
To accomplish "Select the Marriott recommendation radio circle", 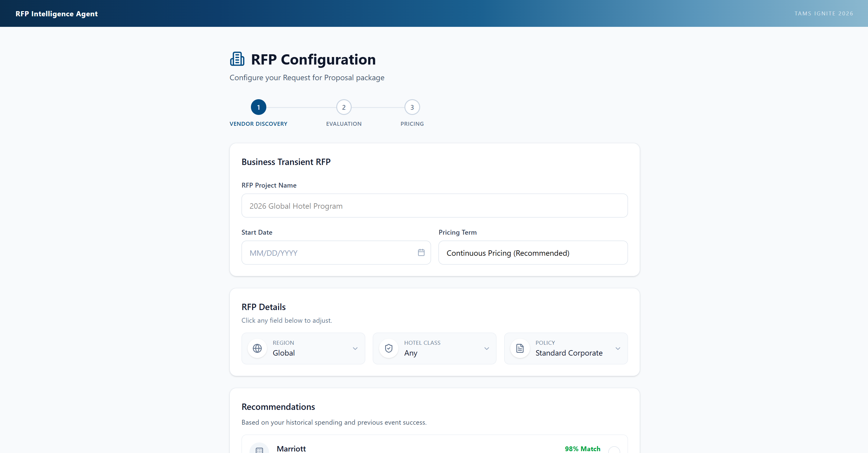I will pyautogui.click(x=614, y=450).
